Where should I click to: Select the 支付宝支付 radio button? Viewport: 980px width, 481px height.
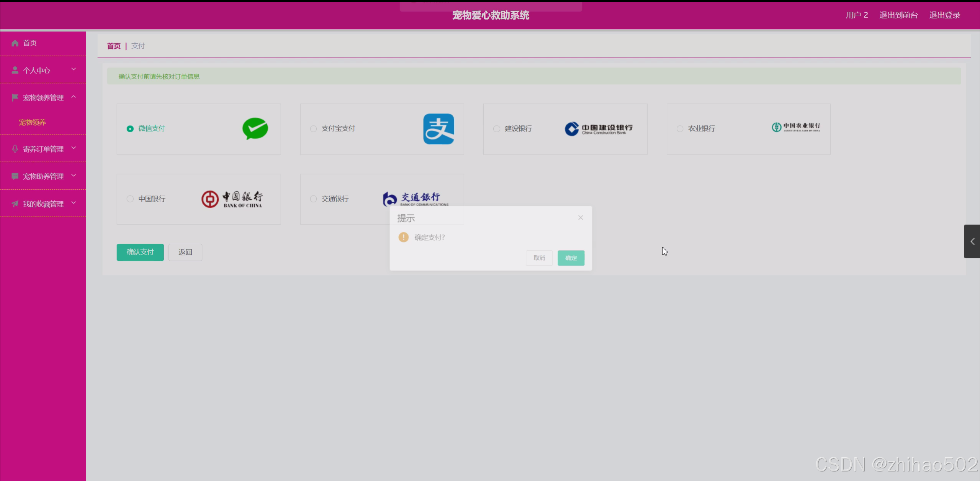(x=313, y=129)
